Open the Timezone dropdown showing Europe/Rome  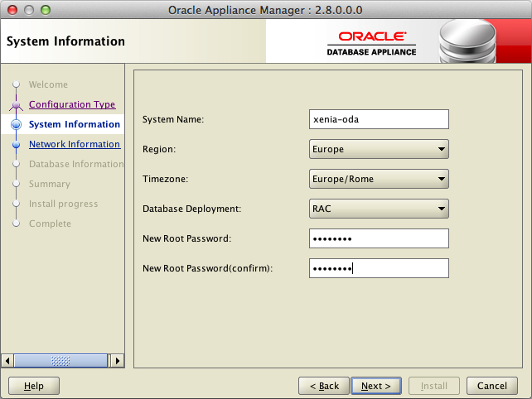379,179
